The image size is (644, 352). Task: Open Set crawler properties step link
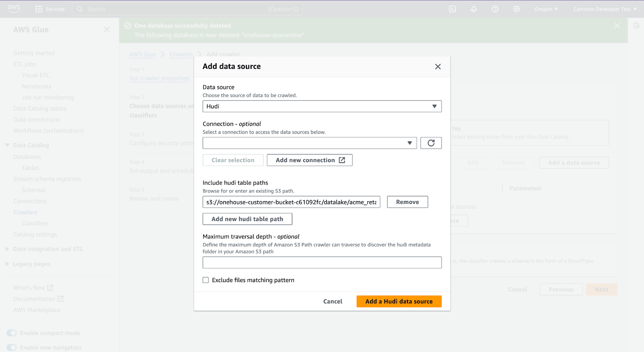(x=159, y=78)
